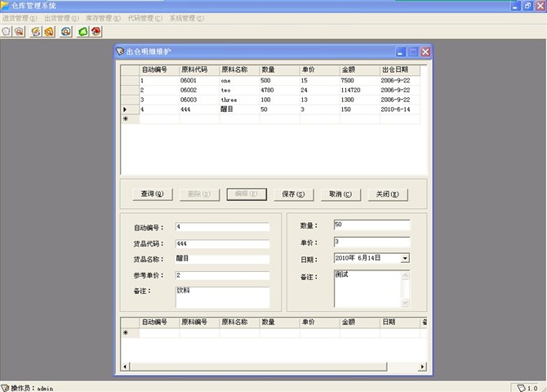Click the 06003 cell
The image size is (547, 392).
199,100
